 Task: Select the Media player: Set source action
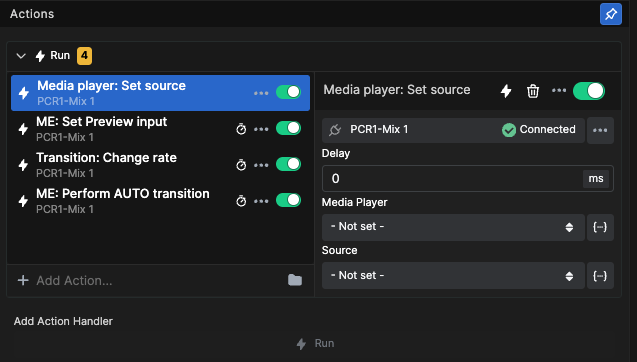point(160,93)
